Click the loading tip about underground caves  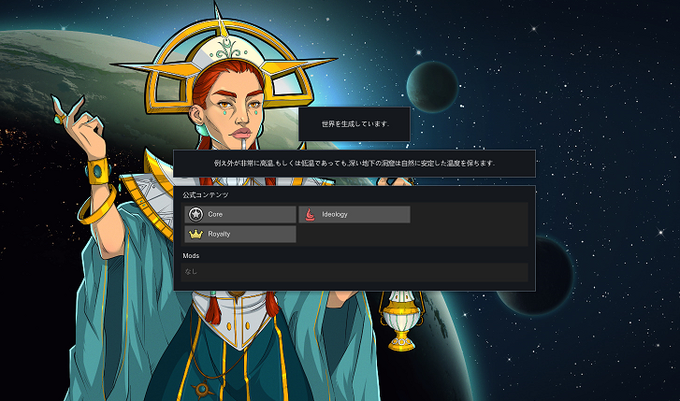pyautogui.click(x=354, y=163)
